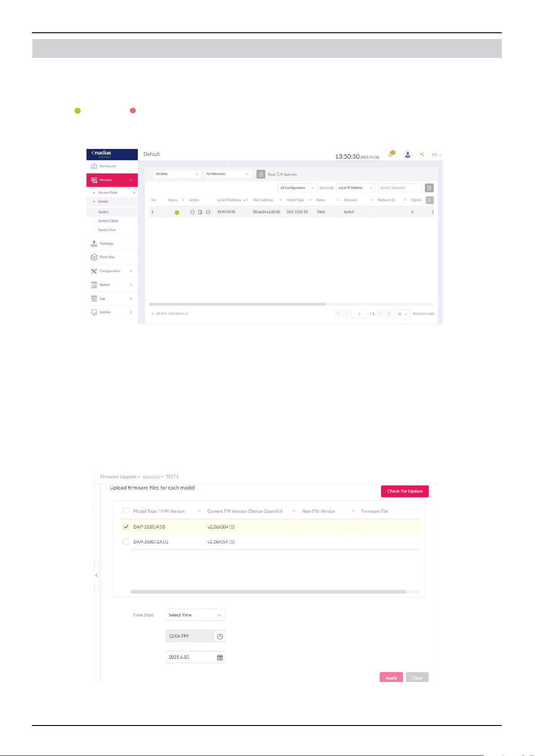The image size is (535, 756).
Task: Click the Search Keyword input field
Action: point(400,188)
